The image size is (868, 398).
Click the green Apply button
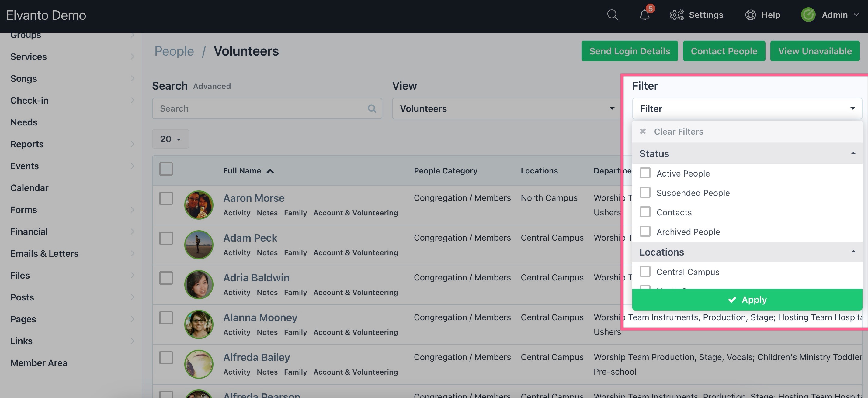(x=747, y=299)
